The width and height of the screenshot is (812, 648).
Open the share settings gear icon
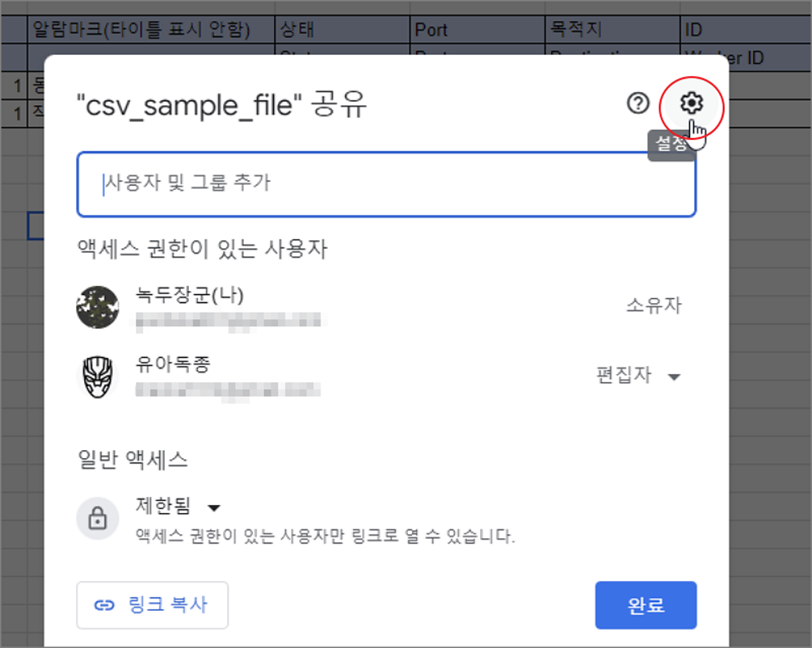[691, 103]
